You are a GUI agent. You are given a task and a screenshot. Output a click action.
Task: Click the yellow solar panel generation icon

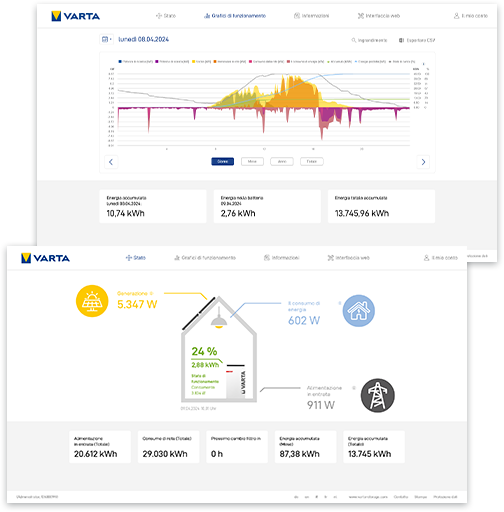point(92,301)
